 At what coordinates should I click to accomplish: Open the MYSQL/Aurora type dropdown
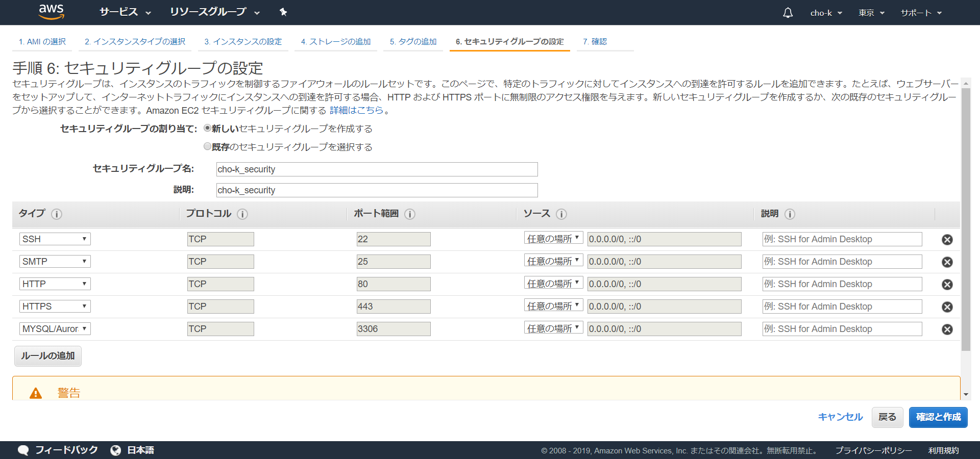coord(55,329)
